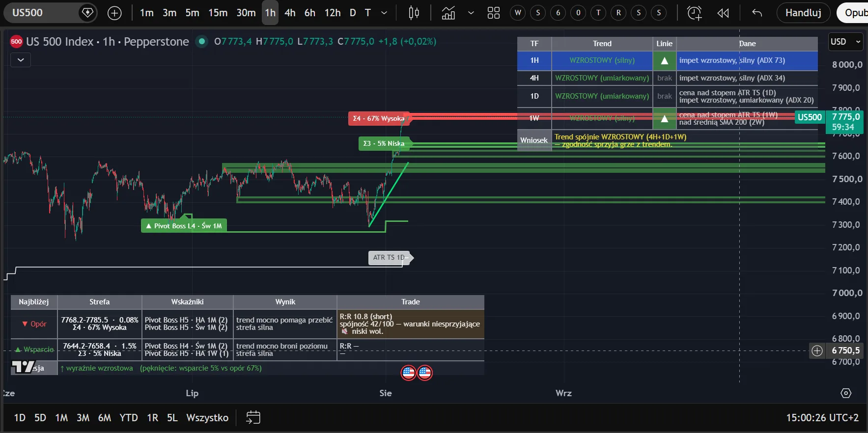Click plus icon at price 6750,5
This screenshot has height=433, width=868.
pos(817,351)
